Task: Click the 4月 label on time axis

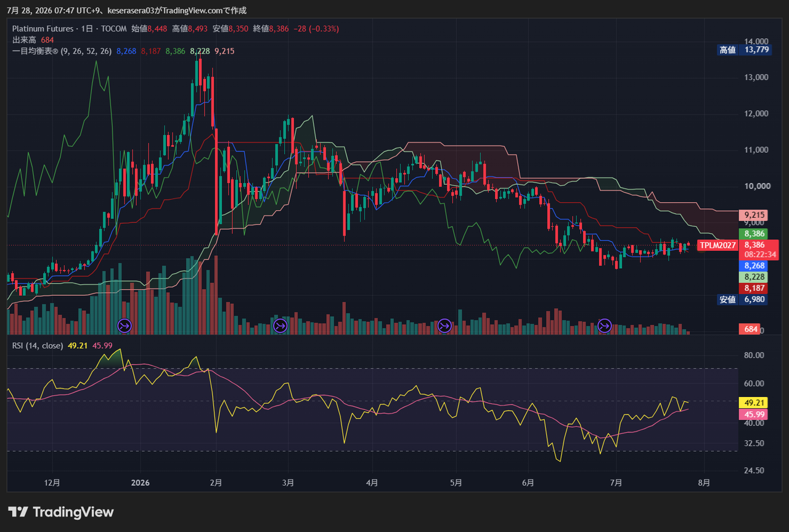Action: (x=372, y=483)
